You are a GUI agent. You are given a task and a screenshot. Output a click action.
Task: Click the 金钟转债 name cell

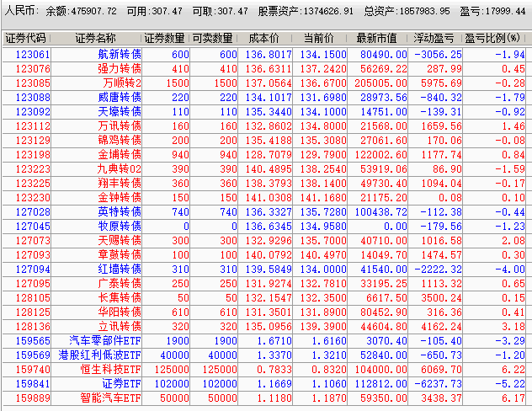point(120,198)
